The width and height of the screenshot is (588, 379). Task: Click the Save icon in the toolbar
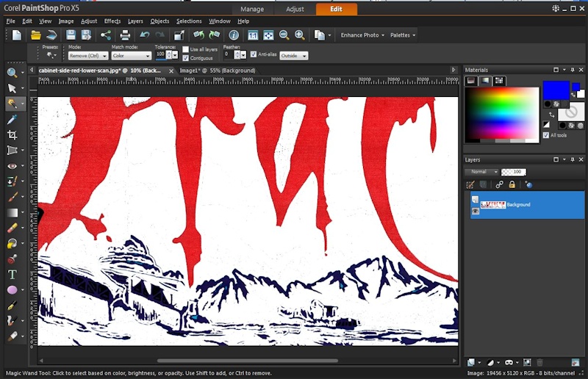(x=71, y=35)
